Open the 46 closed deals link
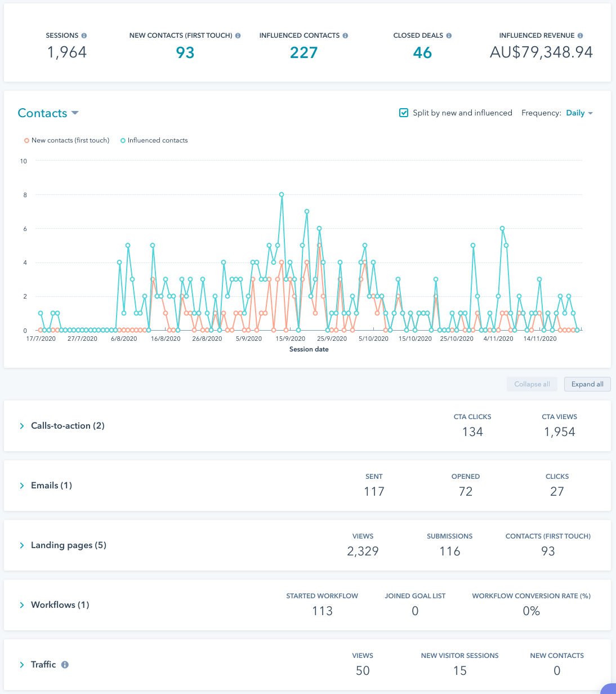 click(422, 53)
